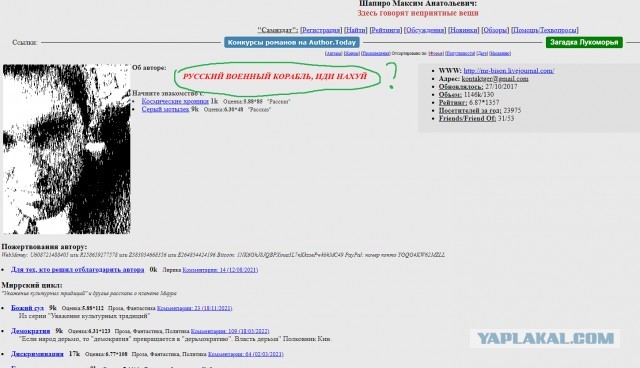Click the rating text 6.87*1357
This screenshot has width=640, height=368.
tap(484, 102)
